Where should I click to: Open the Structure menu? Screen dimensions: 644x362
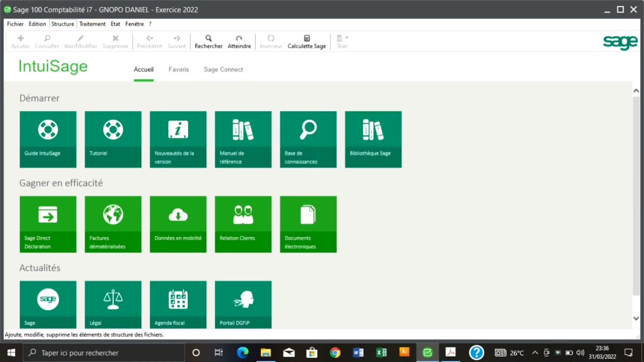[x=62, y=24]
